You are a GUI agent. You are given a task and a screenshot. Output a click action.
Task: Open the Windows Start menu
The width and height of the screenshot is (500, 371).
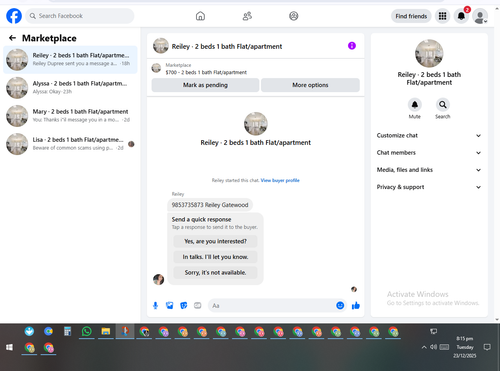(9, 347)
